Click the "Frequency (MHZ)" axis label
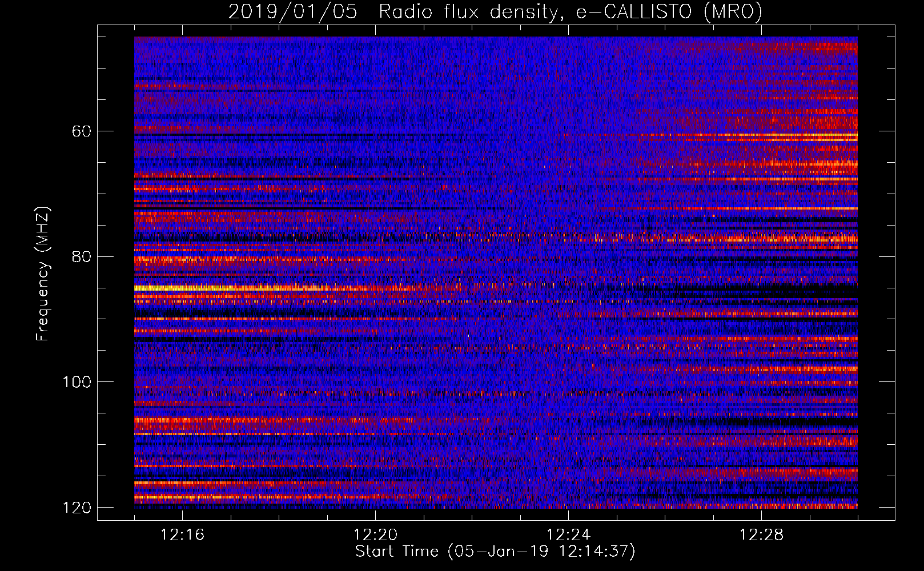This screenshot has width=924, height=571. point(43,274)
